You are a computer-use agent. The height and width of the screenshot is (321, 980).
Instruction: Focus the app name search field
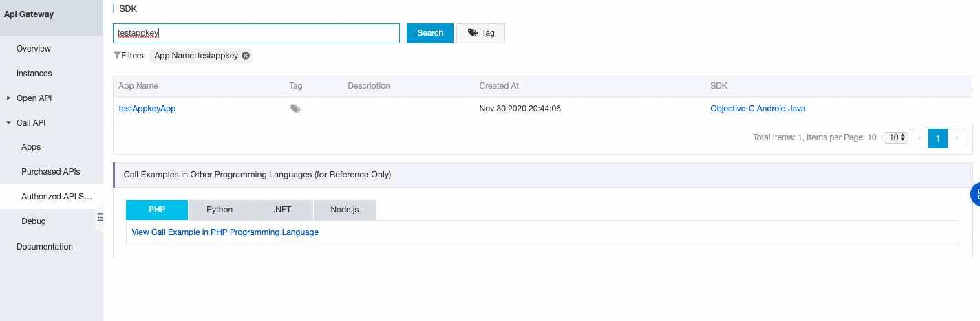pos(256,33)
